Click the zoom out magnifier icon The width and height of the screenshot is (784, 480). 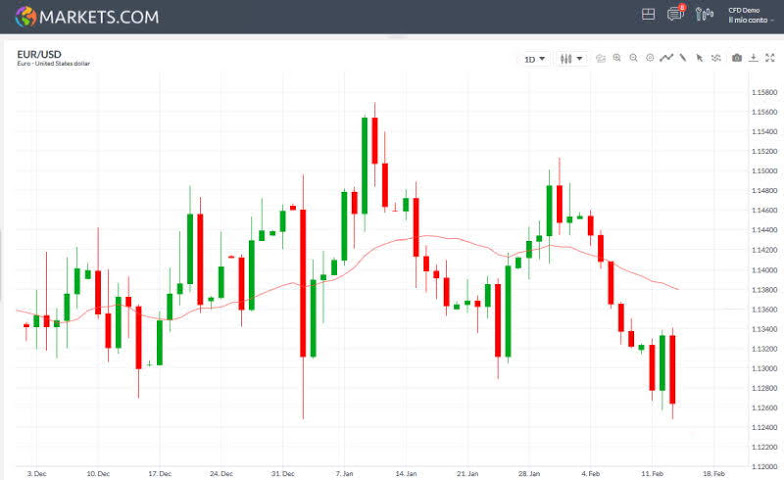tap(633, 58)
